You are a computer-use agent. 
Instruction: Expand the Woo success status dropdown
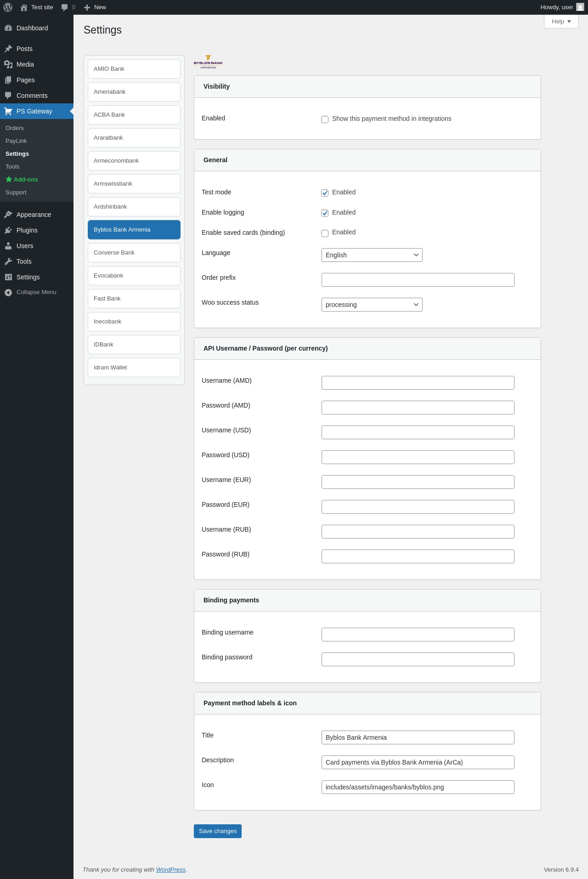(372, 305)
